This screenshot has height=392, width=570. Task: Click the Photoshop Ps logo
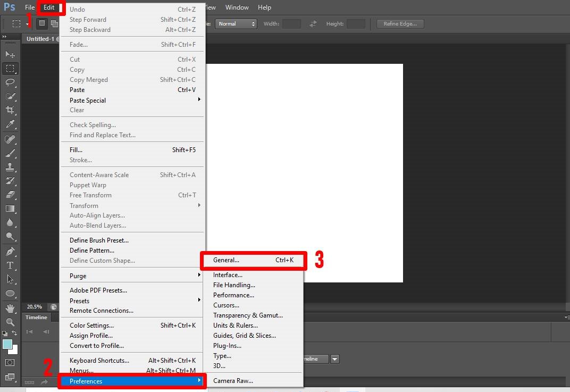[x=9, y=7]
